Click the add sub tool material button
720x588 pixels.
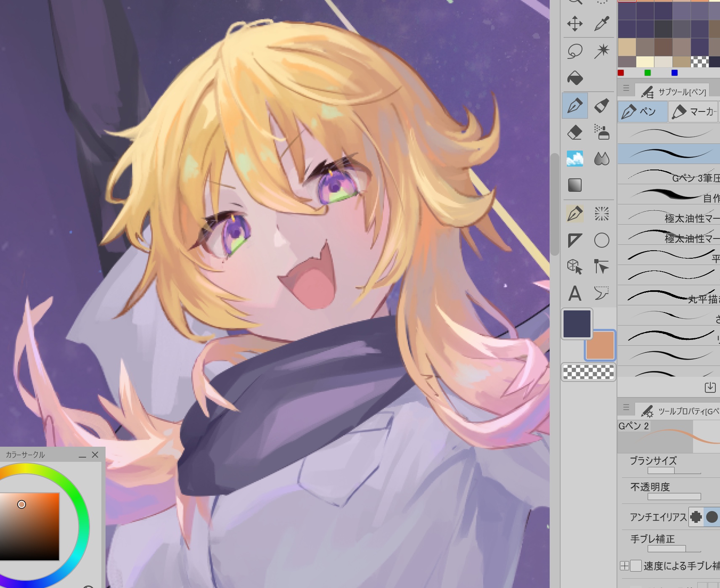710,387
